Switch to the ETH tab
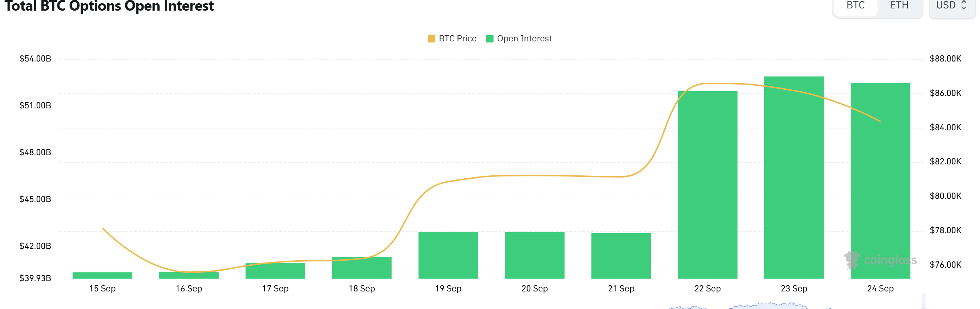The image size is (980, 309). 899,6
